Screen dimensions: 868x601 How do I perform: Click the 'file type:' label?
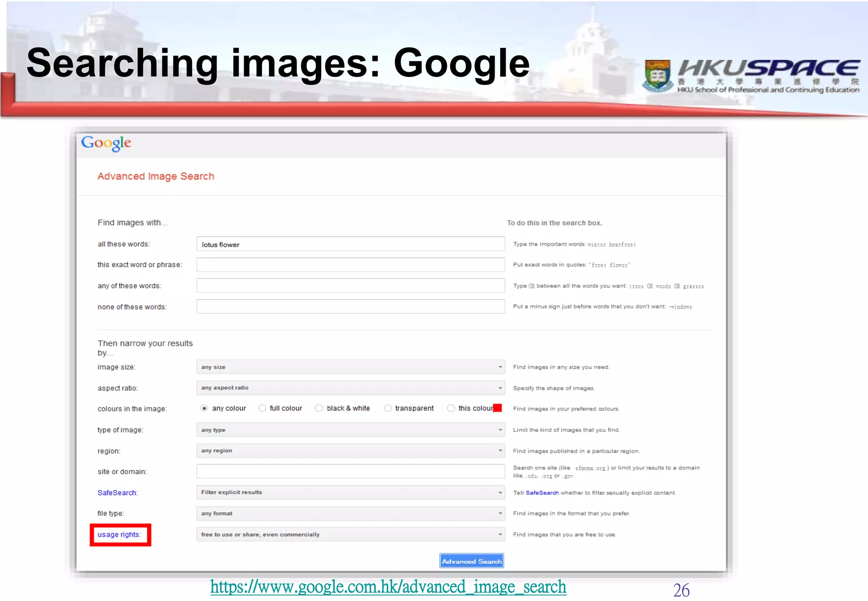[x=111, y=513]
